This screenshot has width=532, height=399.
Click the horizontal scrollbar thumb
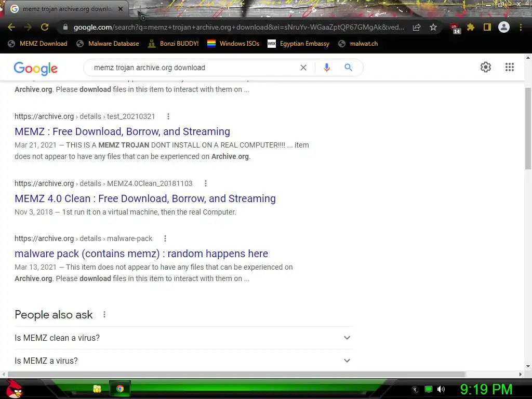[x=236, y=374]
